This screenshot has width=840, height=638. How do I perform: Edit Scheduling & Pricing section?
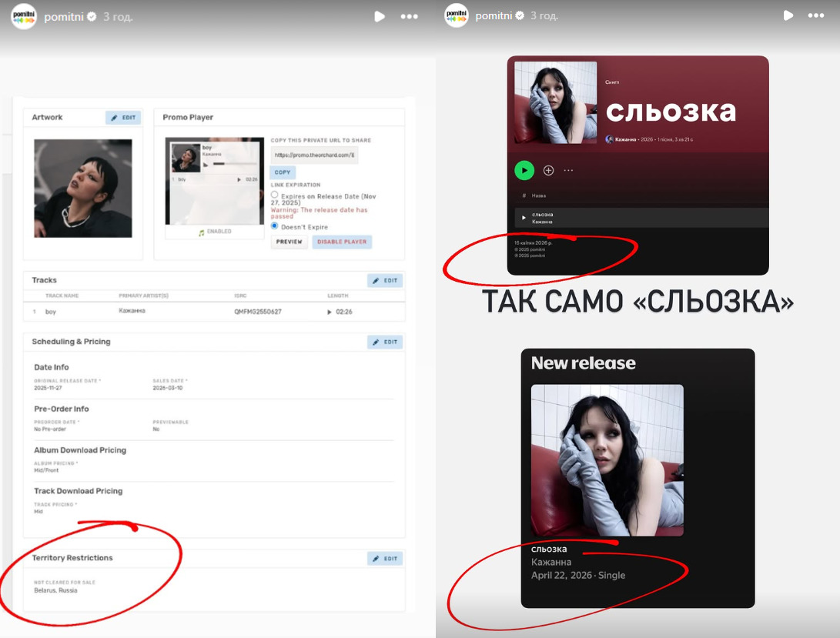point(385,342)
